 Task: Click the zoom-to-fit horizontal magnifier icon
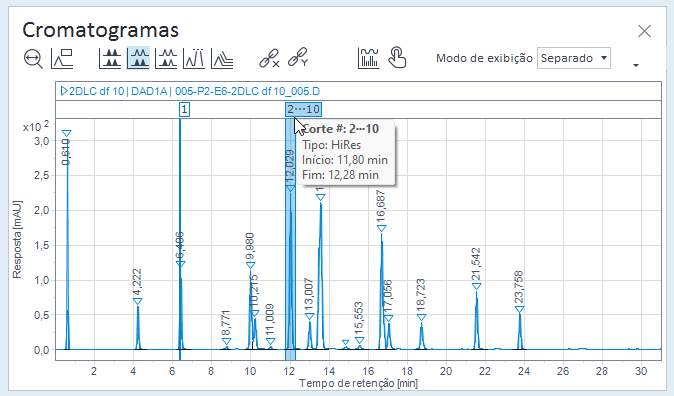click(x=33, y=58)
